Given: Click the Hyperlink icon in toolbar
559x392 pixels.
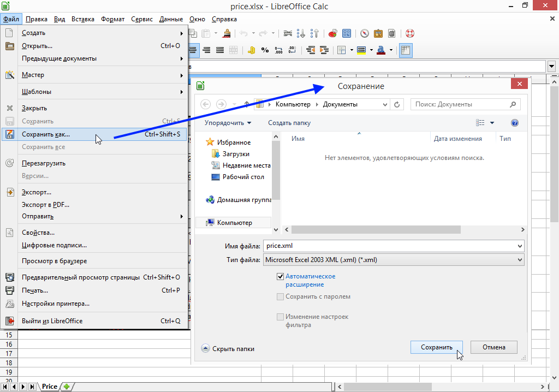Looking at the screenshot, I should (x=288, y=33).
